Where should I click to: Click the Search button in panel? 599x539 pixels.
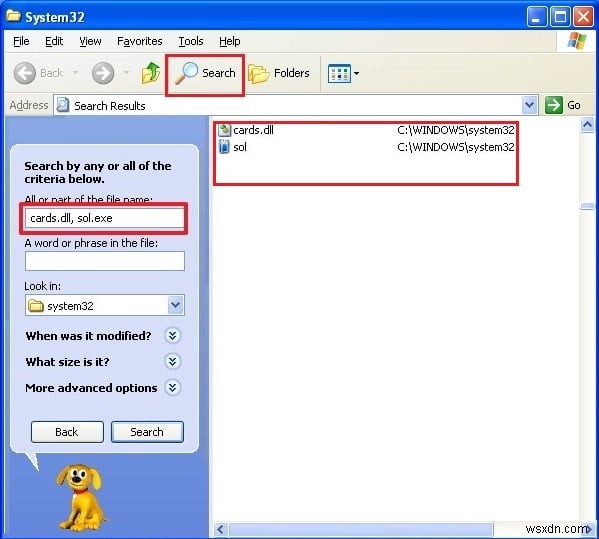tap(147, 432)
